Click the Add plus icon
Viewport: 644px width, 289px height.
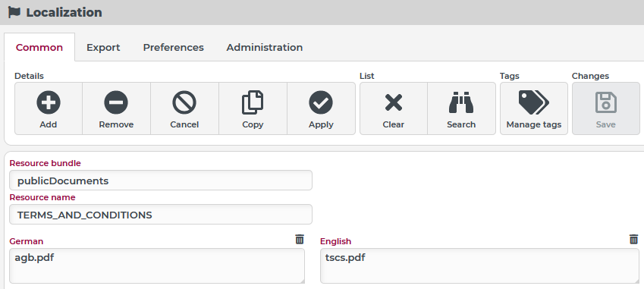tap(49, 102)
